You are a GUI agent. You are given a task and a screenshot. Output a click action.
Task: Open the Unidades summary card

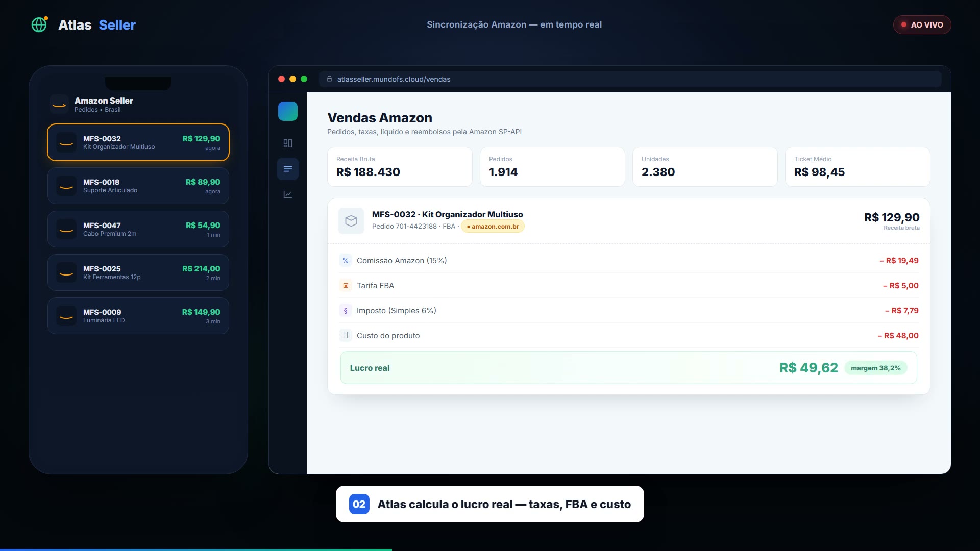[705, 167]
